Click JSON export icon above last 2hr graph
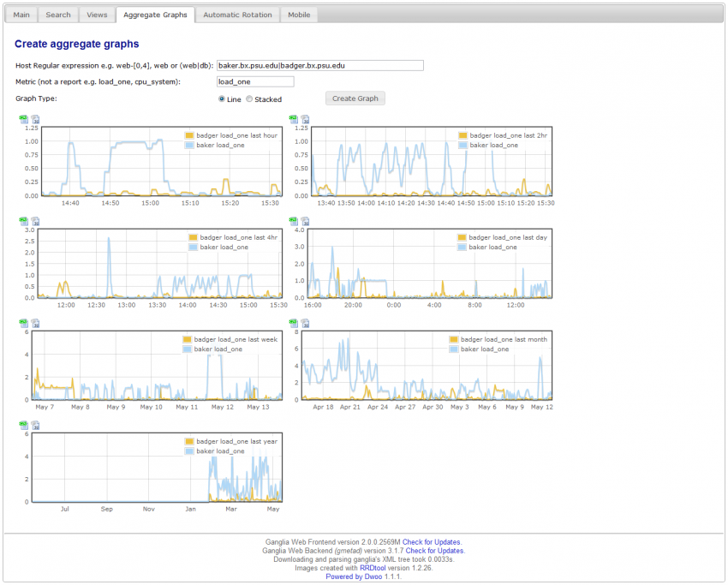This screenshot has height=585, width=728. click(x=305, y=120)
